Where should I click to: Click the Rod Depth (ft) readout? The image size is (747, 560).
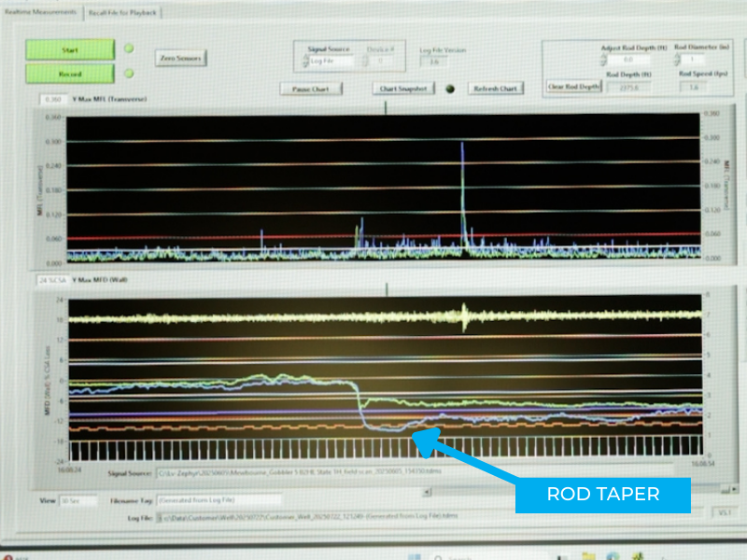click(628, 88)
